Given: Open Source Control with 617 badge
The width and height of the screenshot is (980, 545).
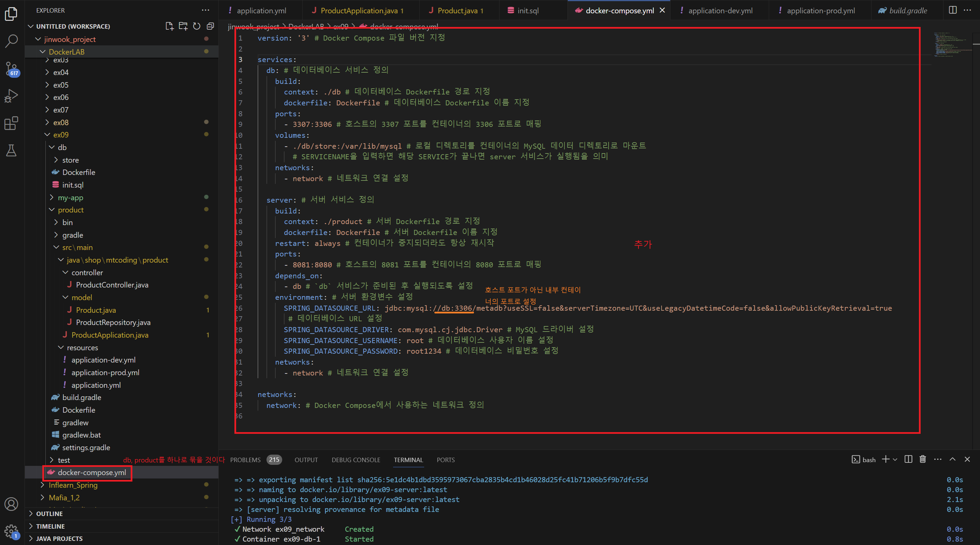Looking at the screenshot, I should point(11,69).
